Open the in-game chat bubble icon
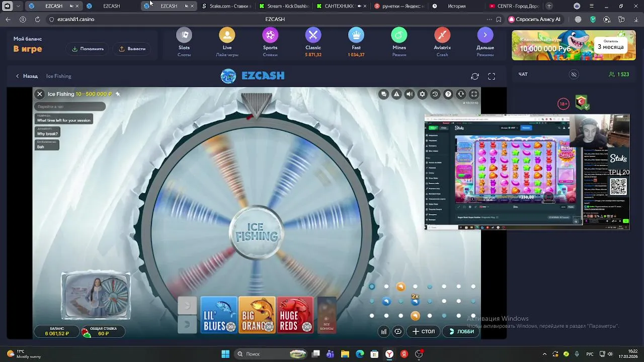Viewport: 644px width, 362px height. click(383, 94)
